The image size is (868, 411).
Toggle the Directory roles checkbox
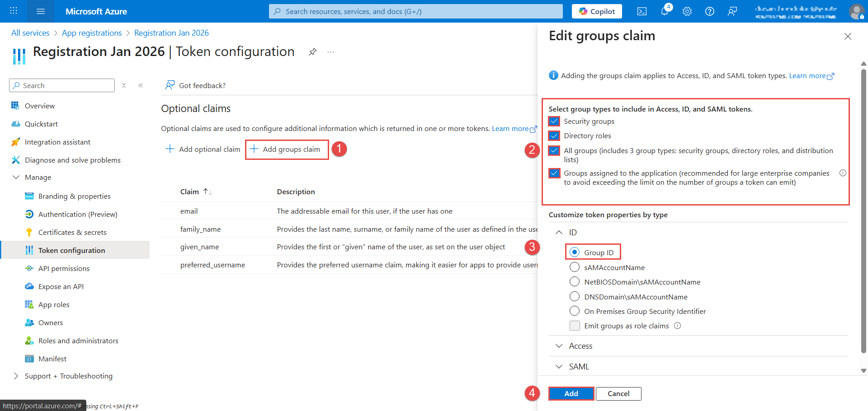tap(554, 136)
